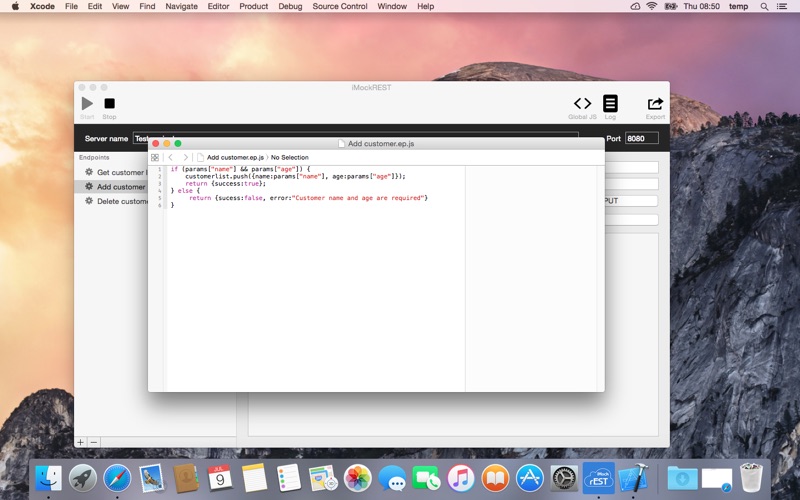Image resolution: width=800 pixels, height=500 pixels.
Task: Open iBooks from the Dock
Action: [495, 479]
